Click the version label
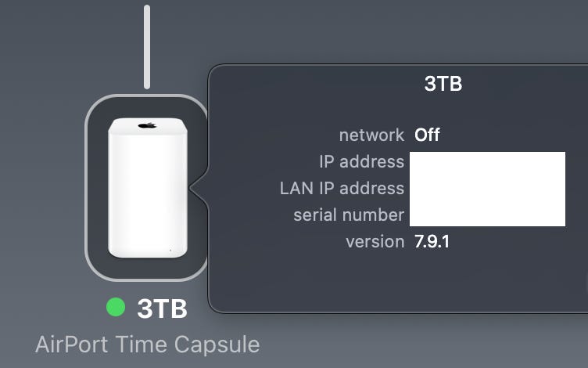The image size is (588, 368). coord(375,241)
